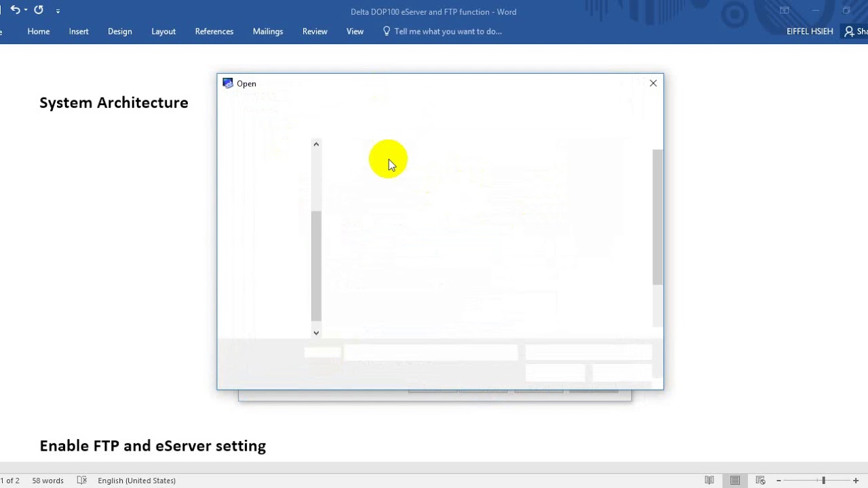Click the Repeat icon in Quick Access Toolbar
This screenshot has width=868, height=488.
[39, 10]
